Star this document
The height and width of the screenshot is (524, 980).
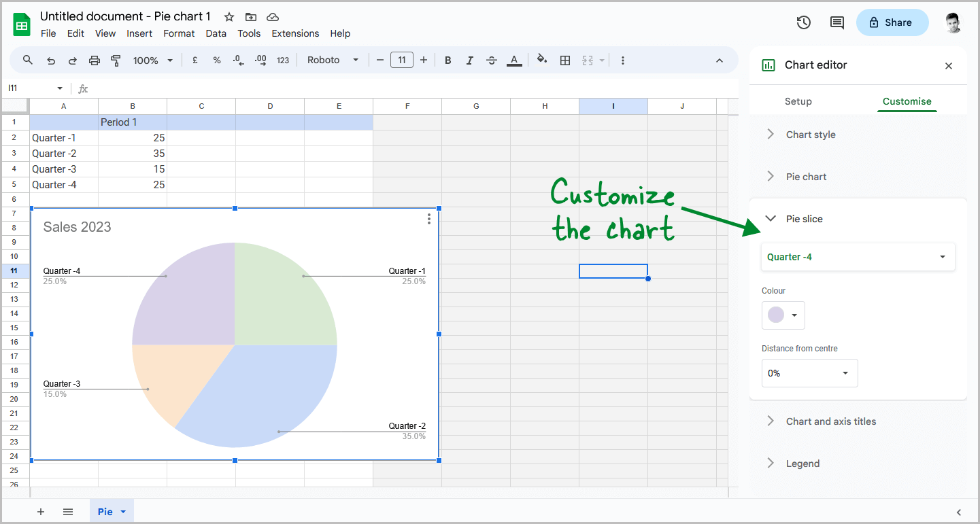(x=229, y=17)
